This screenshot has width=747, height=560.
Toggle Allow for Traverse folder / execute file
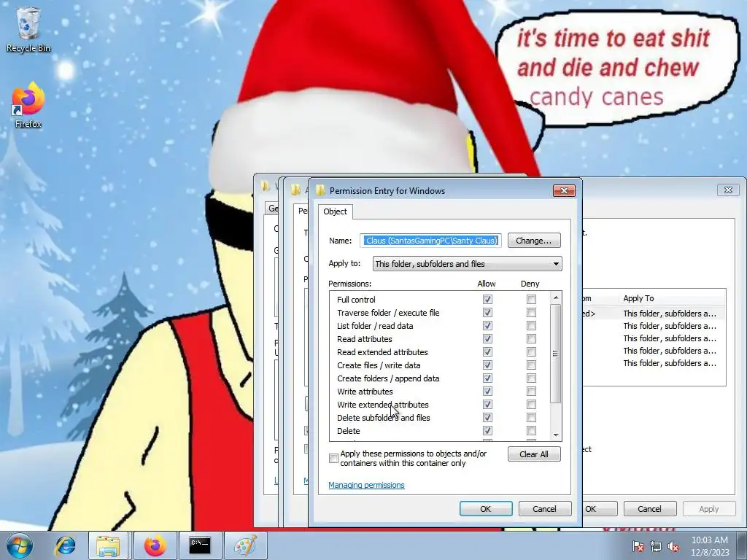click(x=487, y=313)
